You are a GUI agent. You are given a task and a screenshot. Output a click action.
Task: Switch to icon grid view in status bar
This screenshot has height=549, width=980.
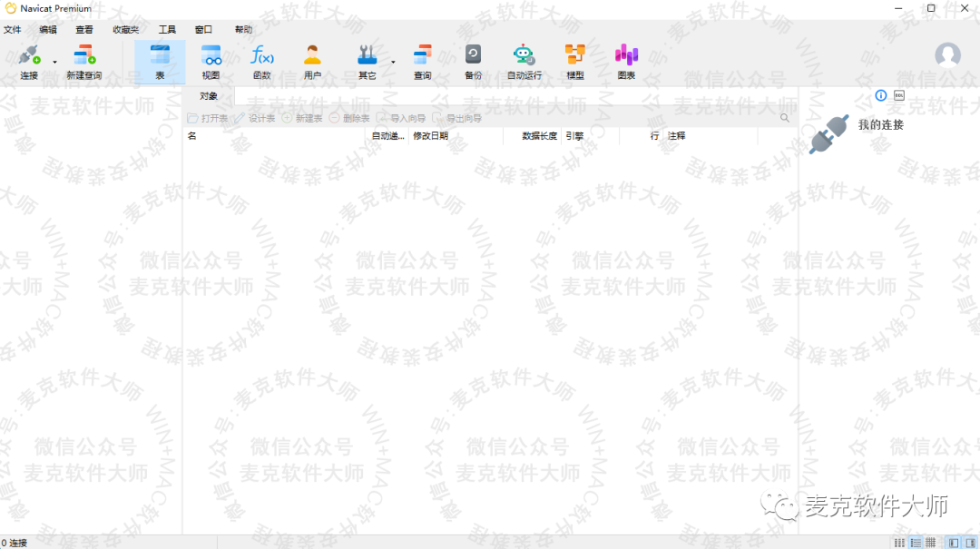click(x=899, y=543)
